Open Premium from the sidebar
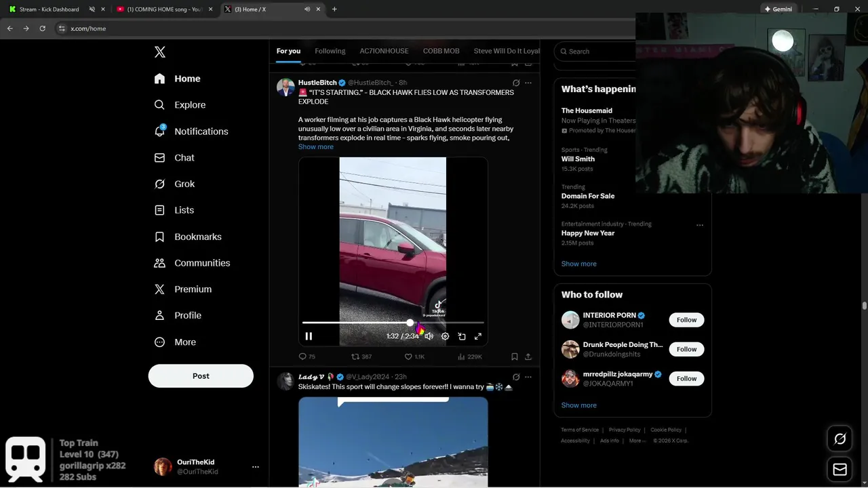Image resolution: width=868 pixels, height=488 pixels. click(x=183, y=289)
